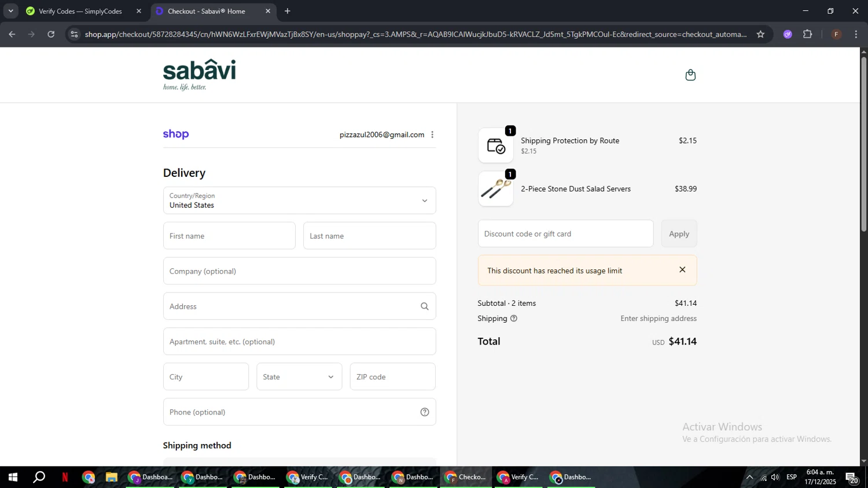This screenshot has height=488, width=868.
Task: Click the address search magnifier icon
Action: click(x=425, y=306)
